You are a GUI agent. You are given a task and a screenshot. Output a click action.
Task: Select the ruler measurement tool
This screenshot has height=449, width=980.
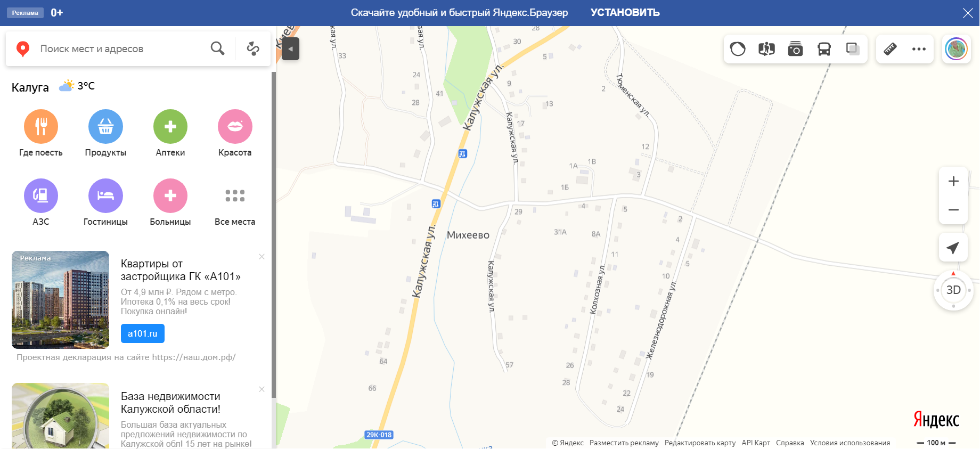890,49
